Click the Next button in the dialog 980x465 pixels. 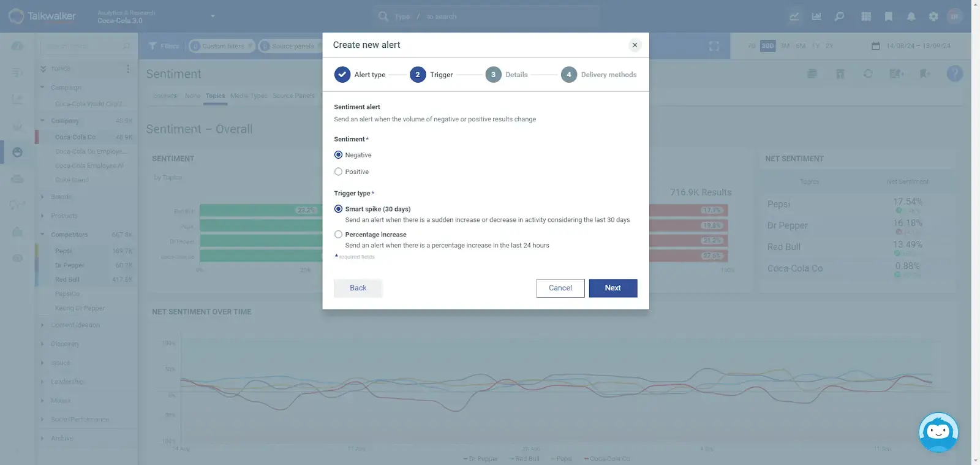pos(613,288)
